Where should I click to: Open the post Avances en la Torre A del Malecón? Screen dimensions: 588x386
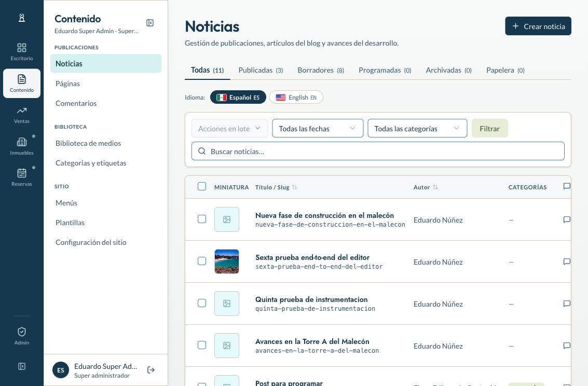[x=312, y=341]
